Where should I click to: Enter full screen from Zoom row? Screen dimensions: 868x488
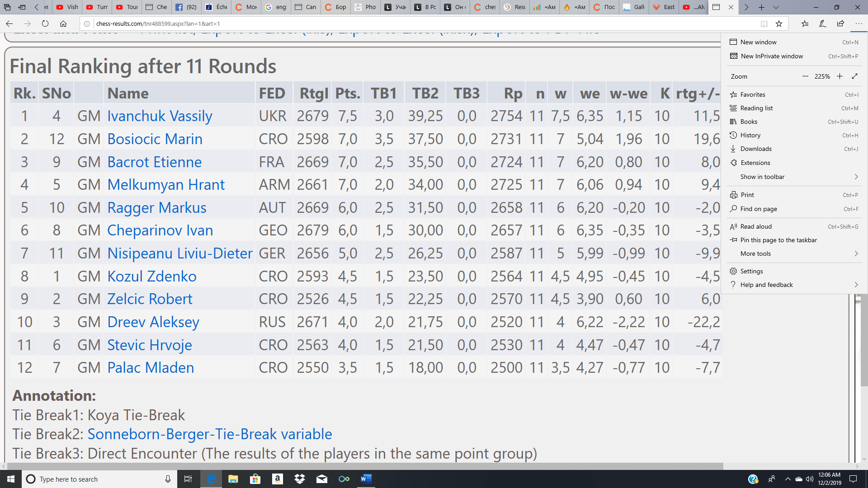click(x=855, y=76)
